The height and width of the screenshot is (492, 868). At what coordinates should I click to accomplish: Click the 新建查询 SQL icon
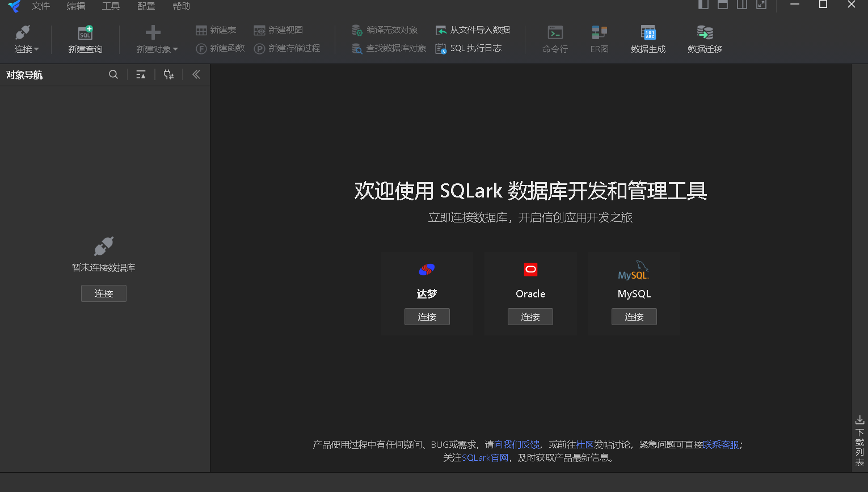[85, 33]
